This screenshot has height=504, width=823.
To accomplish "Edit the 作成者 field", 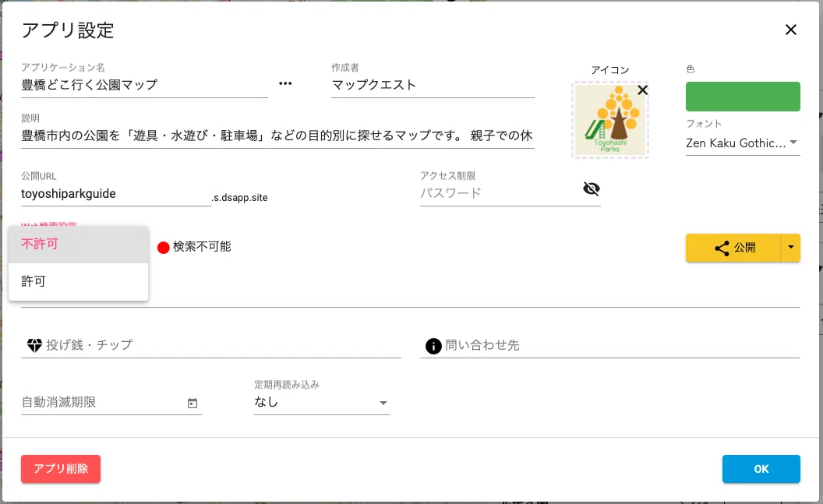I will 433,85.
